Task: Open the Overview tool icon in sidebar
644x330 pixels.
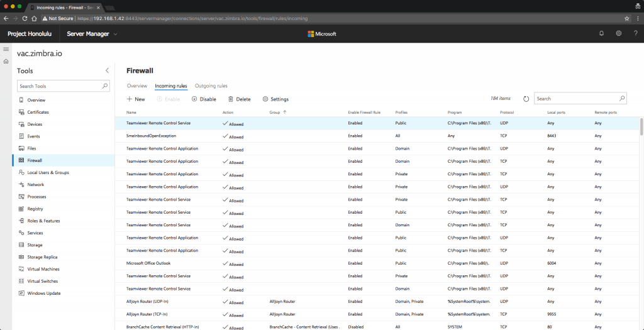Action: point(21,100)
